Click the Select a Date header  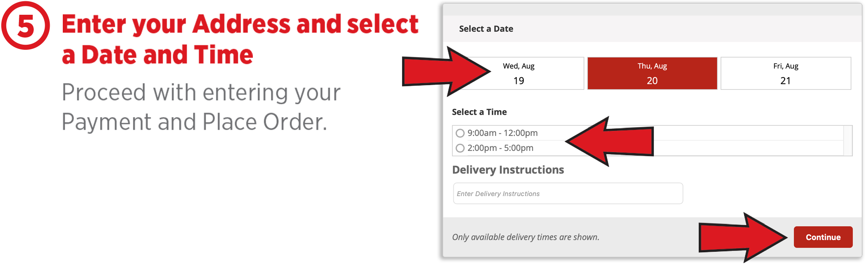[486, 29]
